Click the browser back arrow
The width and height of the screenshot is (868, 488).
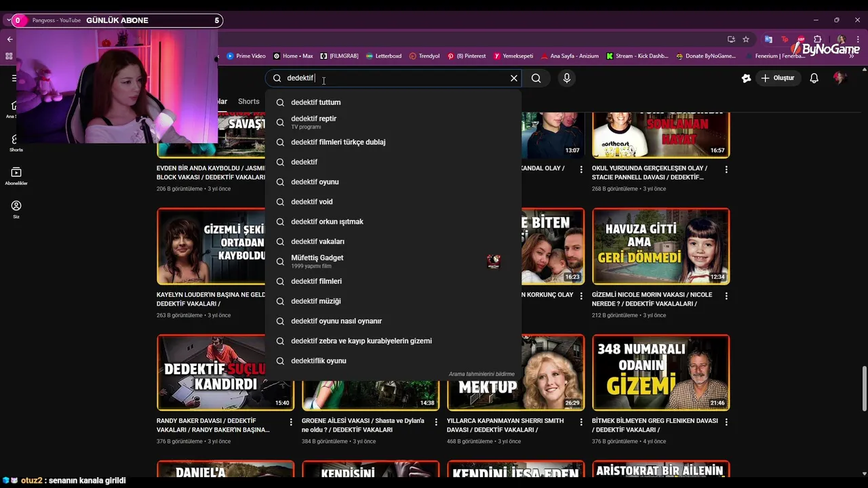point(9,39)
